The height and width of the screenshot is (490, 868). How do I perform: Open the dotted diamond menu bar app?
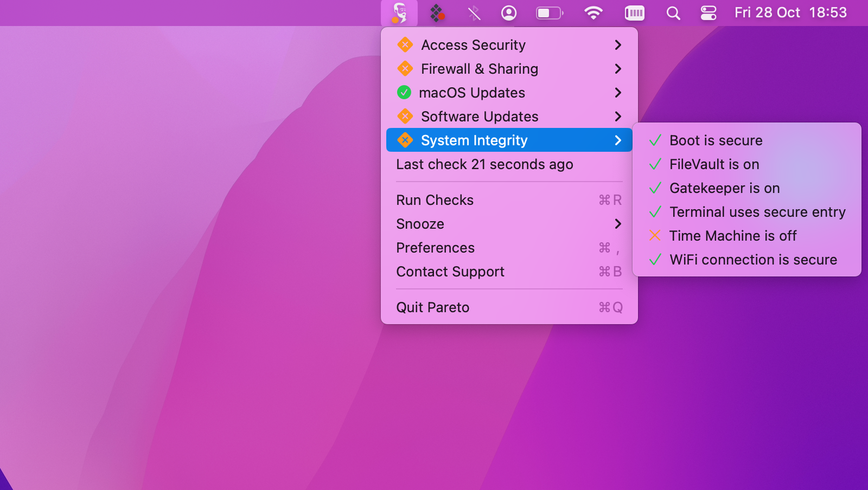pos(437,13)
